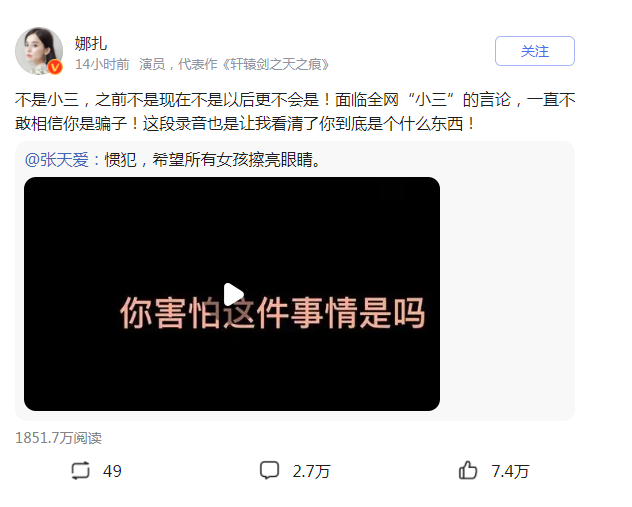The width and height of the screenshot is (632, 507).
Task: Play the embedded video
Action: (x=233, y=294)
